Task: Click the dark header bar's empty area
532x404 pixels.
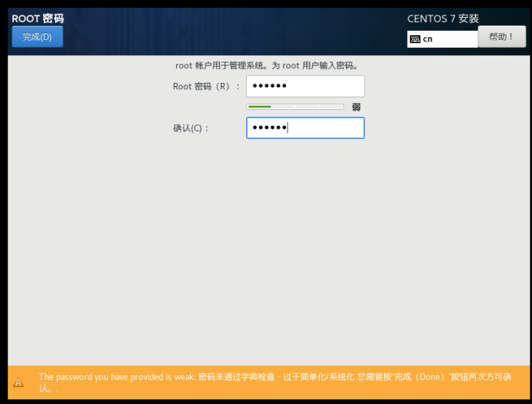Action: 231,31
